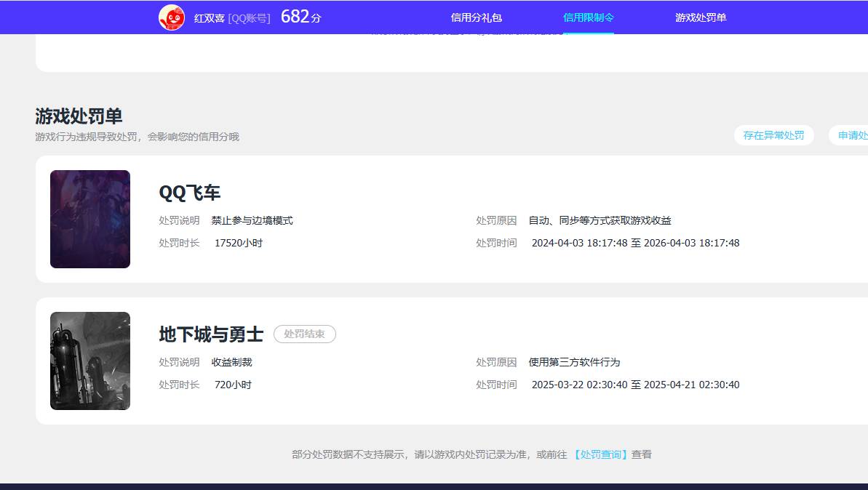The width and height of the screenshot is (868, 490).
Task: Click the 使用第三方软件行为 penalty reason
Action: (575, 362)
